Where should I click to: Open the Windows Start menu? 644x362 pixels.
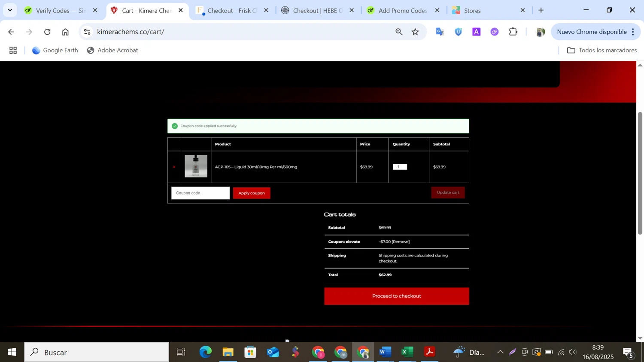pos(12,352)
